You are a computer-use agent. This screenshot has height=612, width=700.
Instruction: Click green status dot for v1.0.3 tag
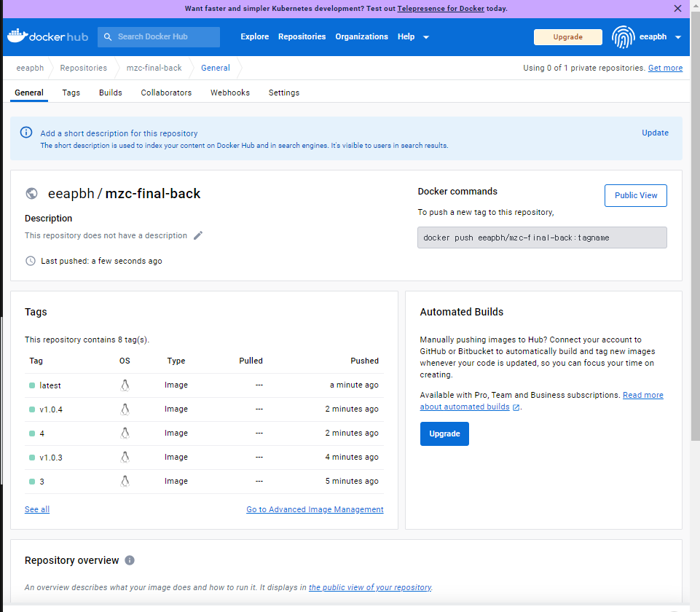pyautogui.click(x=32, y=458)
